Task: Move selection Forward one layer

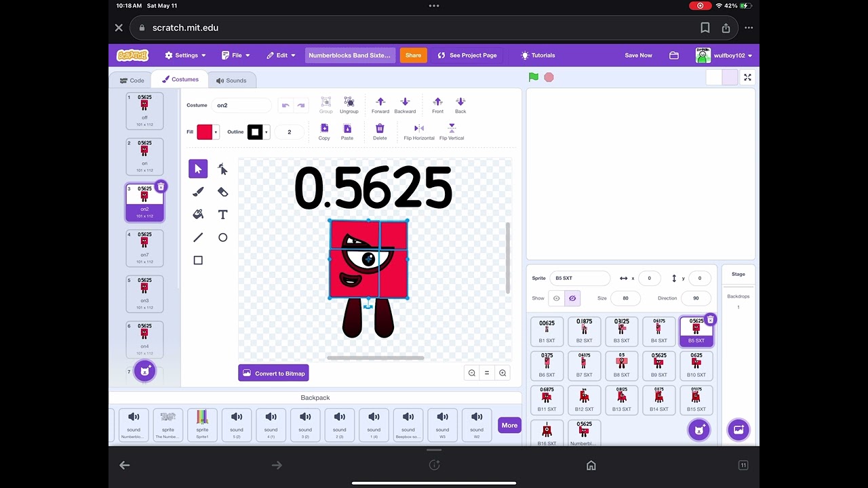Action: click(380, 105)
